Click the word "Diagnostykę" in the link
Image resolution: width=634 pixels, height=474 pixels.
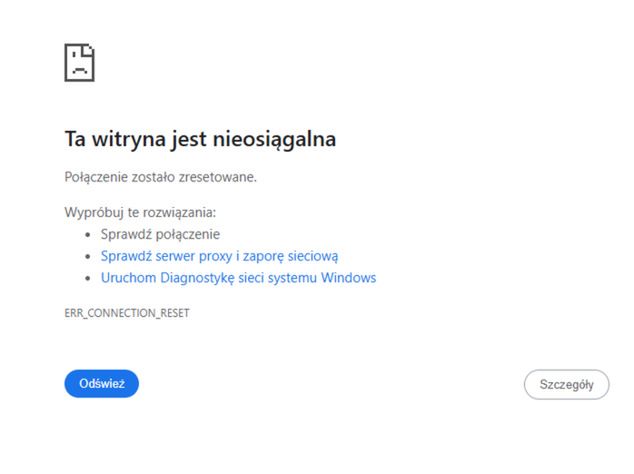[x=195, y=277]
